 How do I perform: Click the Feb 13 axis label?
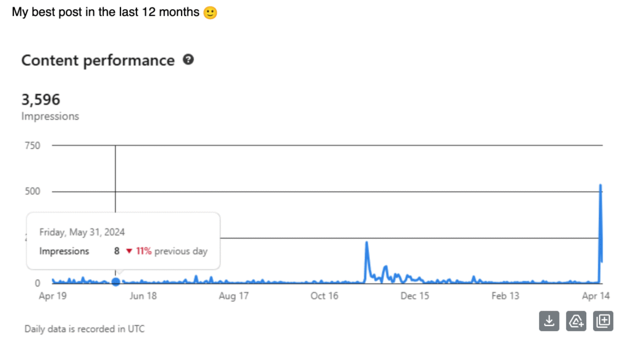pyautogui.click(x=505, y=296)
